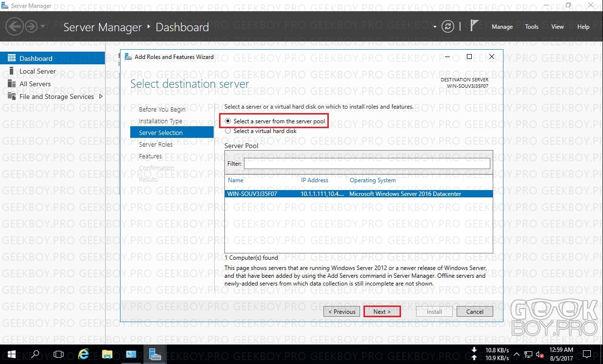Open the taskbar Search icon
The height and width of the screenshot is (364, 603).
click(x=35, y=354)
